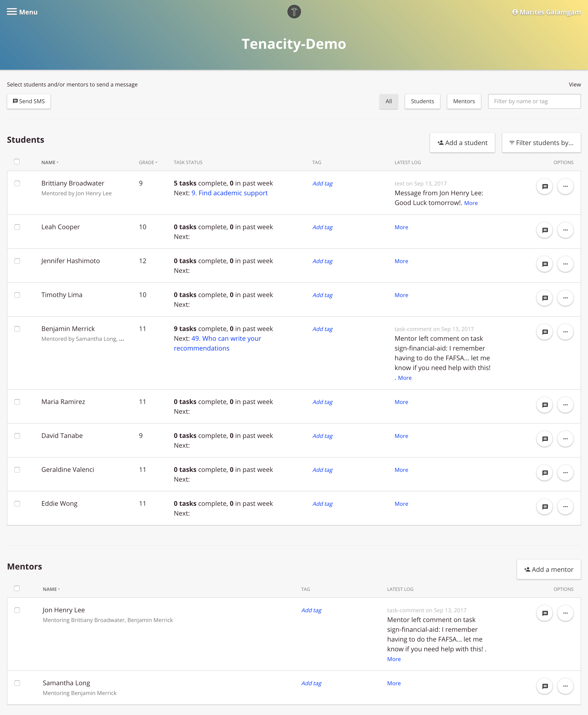Click message icon for Benjamin Merrick
This screenshot has height=715, width=588.
point(545,332)
